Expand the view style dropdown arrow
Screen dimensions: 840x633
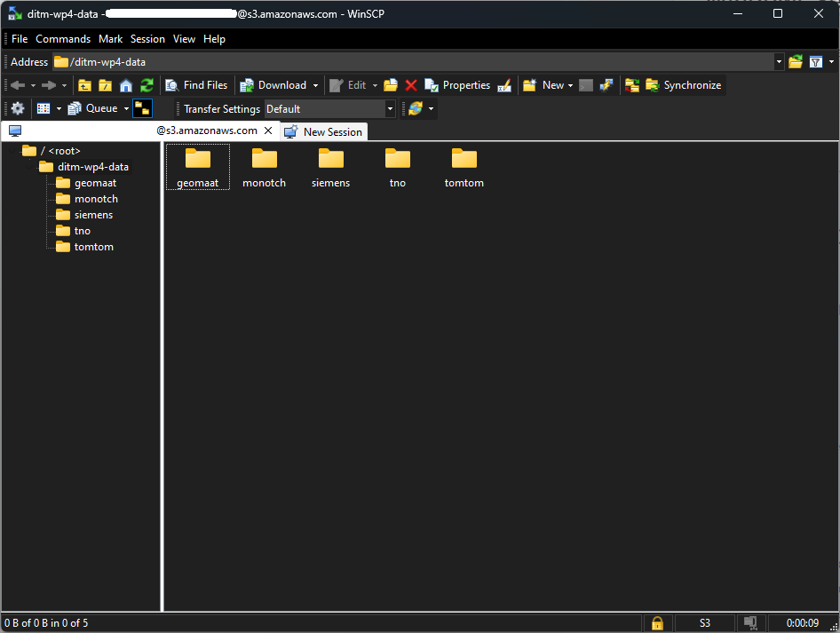click(x=59, y=108)
